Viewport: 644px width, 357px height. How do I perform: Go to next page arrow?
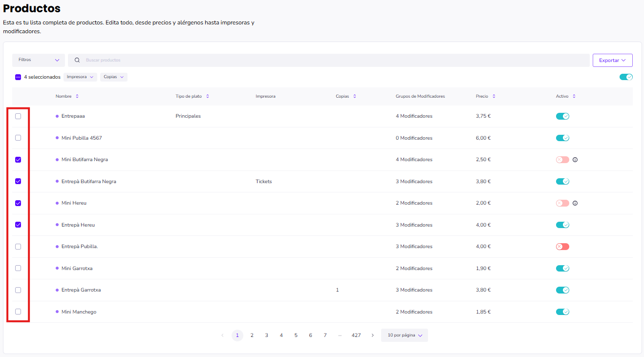coord(373,336)
